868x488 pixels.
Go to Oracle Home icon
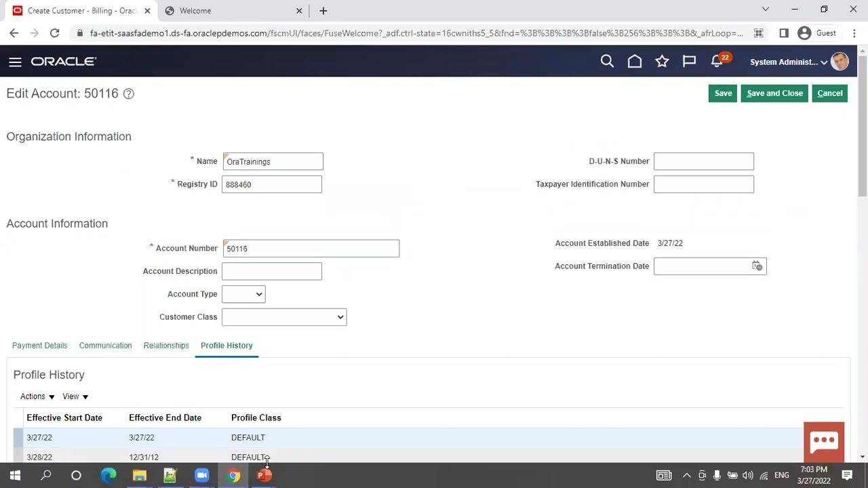pos(635,62)
